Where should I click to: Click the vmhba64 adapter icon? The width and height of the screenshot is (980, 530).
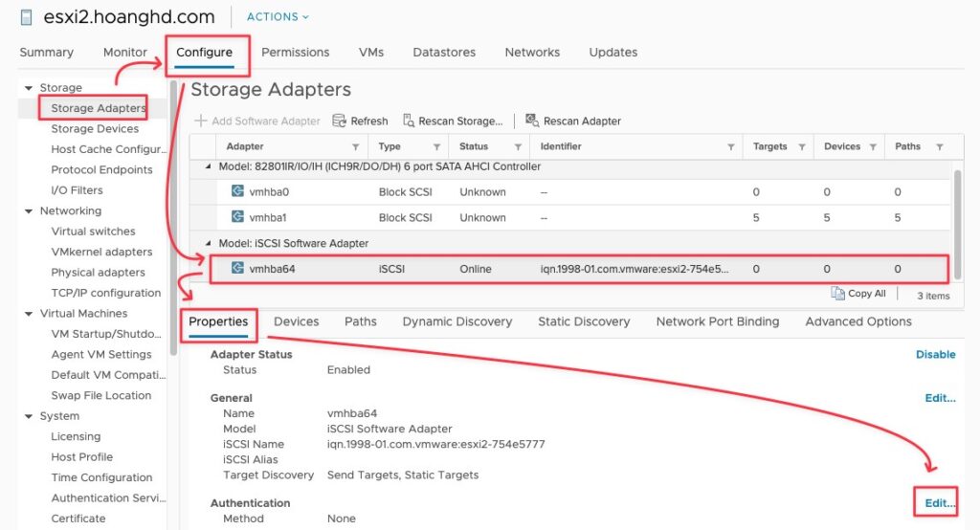(x=237, y=268)
